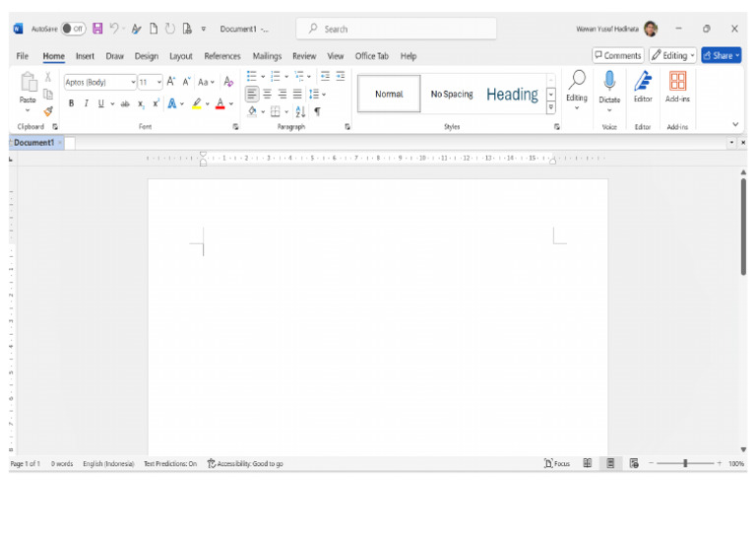Click the Save icon in the title bar
This screenshot has width=756, height=535.
coord(97,29)
